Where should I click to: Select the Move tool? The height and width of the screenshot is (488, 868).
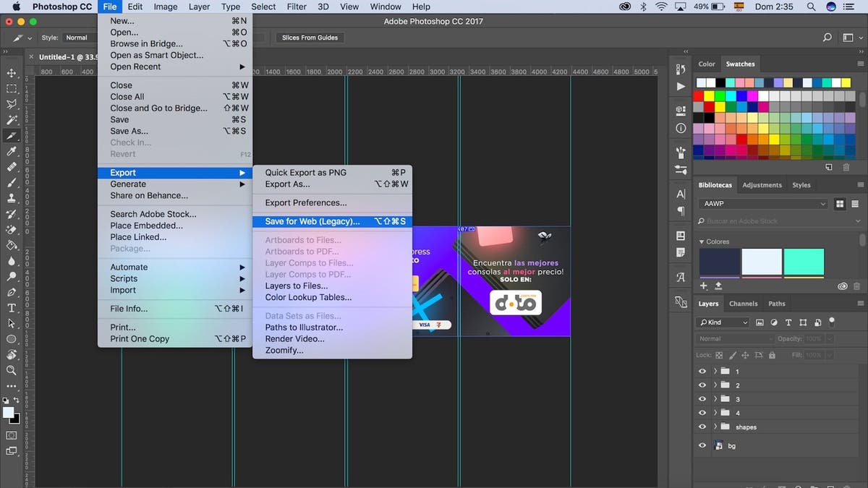tap(11, 74)
